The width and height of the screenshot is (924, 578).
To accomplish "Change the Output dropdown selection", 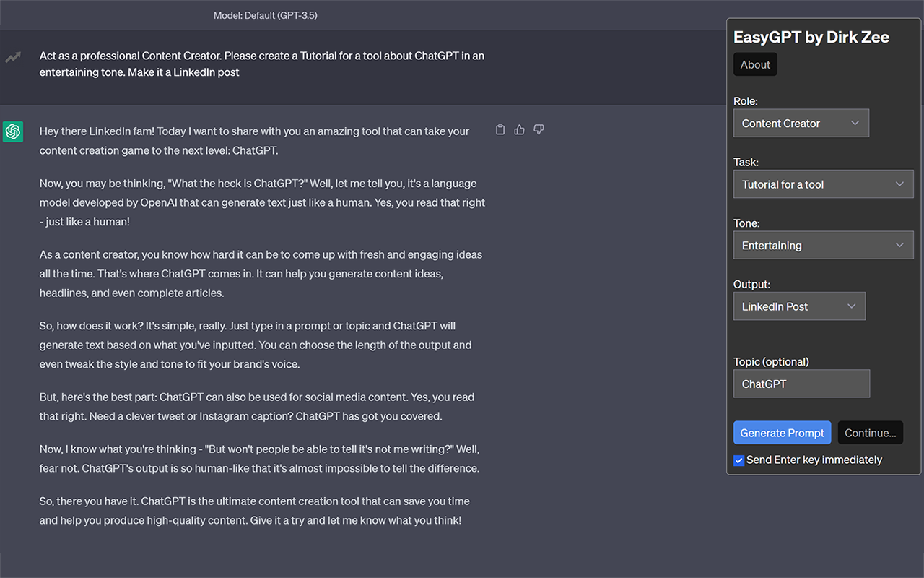I will [799, 306].
